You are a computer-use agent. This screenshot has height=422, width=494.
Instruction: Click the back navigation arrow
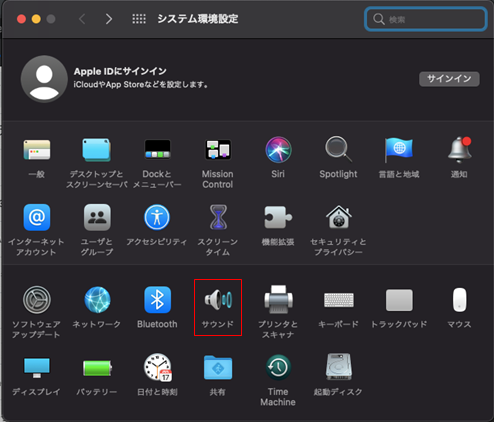tap(82, 19)
